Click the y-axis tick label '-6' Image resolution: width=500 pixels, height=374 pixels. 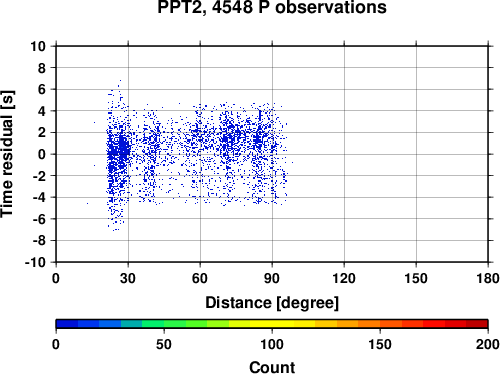coord(39,219)
